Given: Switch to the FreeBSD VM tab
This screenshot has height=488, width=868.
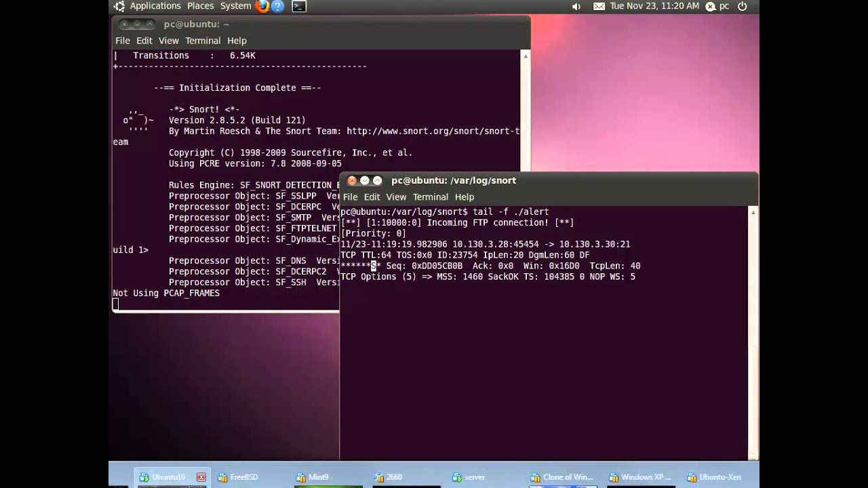Looking at the screenshot, I should [x=239, y=477].
